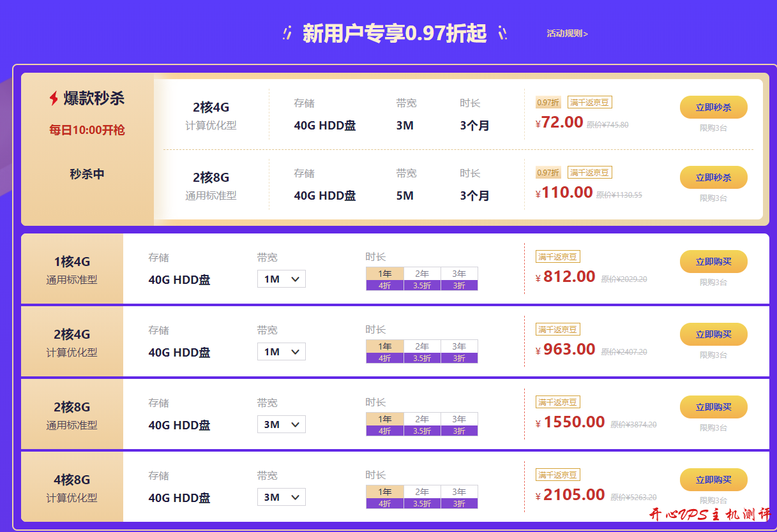The height and width of the screenshot is (532, 777).
Task: Expand bandwidth dropdown for 1核4G plan
Action: tap(281, 279)
